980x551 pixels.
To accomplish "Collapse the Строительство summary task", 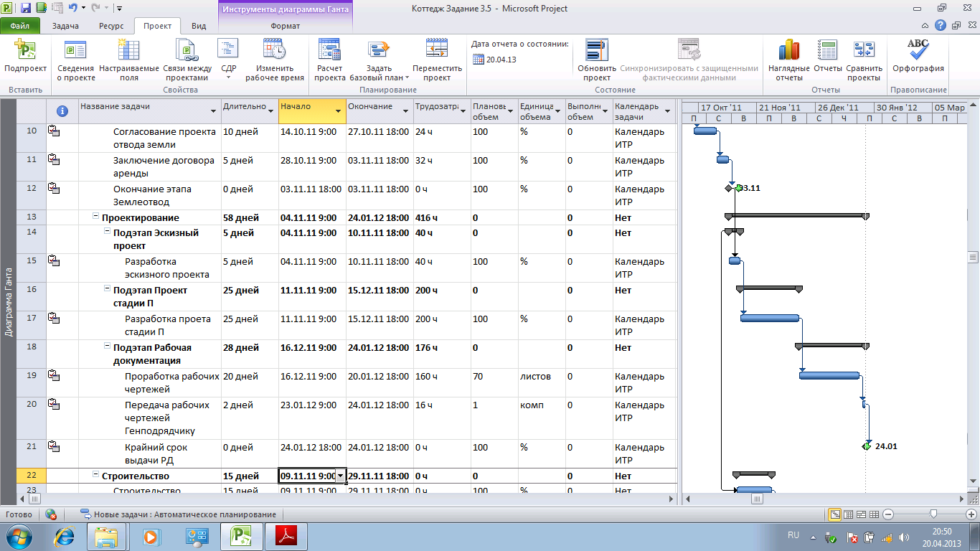I will [x=96, y=475].
